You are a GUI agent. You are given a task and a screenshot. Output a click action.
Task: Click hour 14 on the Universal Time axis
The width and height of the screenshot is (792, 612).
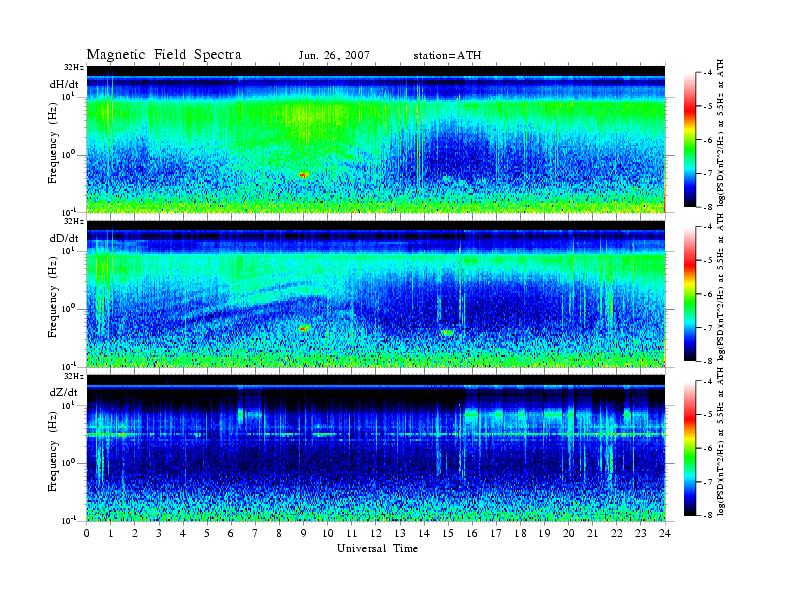(424, 533)
